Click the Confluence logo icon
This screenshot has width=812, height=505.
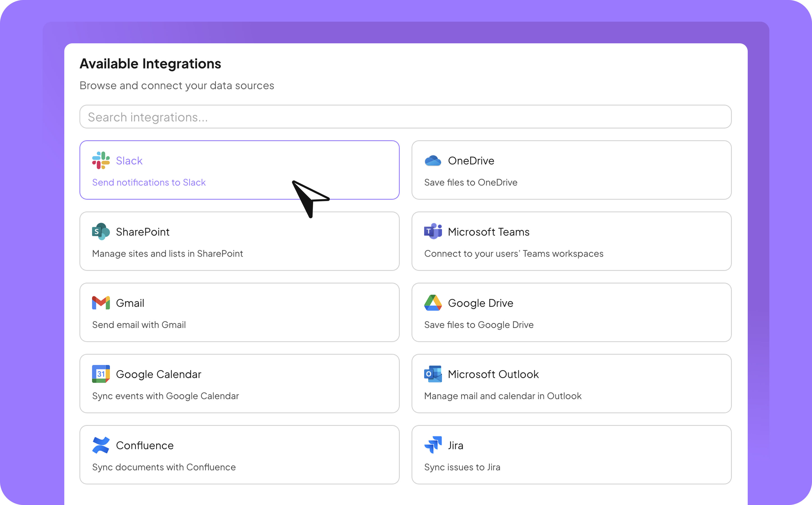pyautogui.click(x=101, y=445)
